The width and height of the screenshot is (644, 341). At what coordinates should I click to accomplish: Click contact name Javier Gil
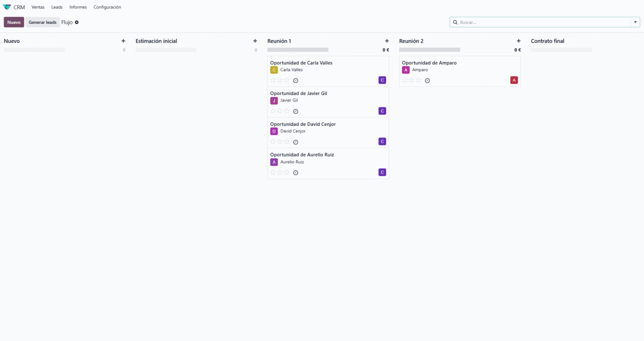(289, 100)
